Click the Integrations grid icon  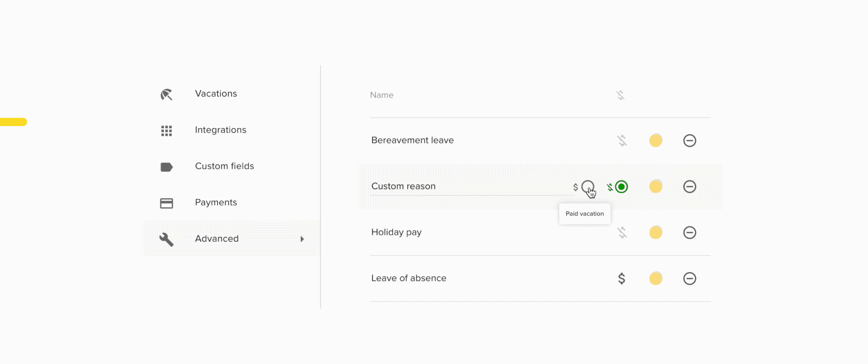166,131
